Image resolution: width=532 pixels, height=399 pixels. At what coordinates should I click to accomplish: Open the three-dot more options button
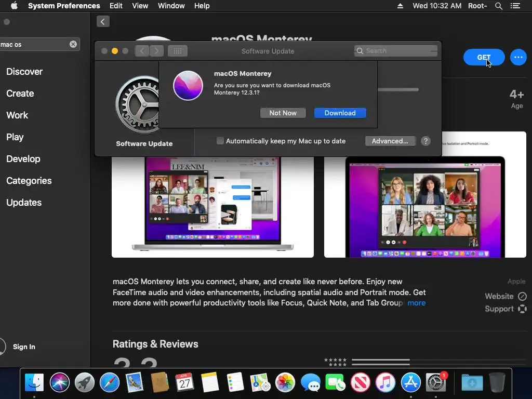tap(518, 57)
